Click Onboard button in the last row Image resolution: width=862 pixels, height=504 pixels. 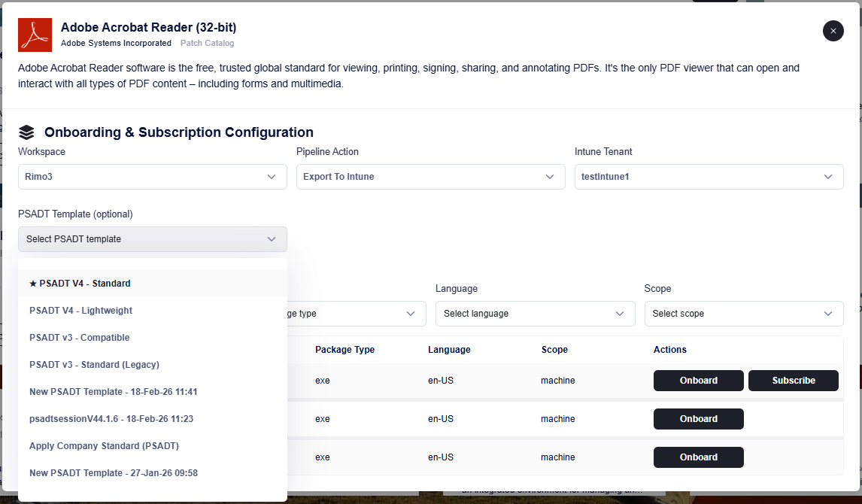tap(698, 457)
